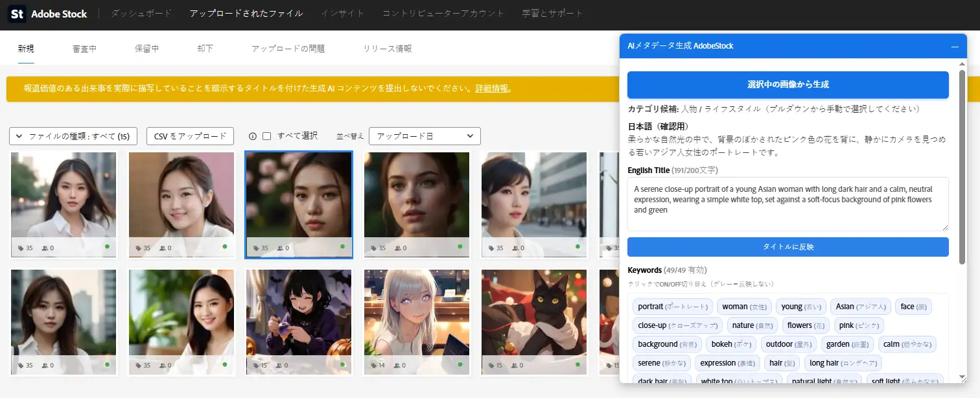
Task: Click release people icon on selected pink flowers portrait
Action: pos(279,248)
